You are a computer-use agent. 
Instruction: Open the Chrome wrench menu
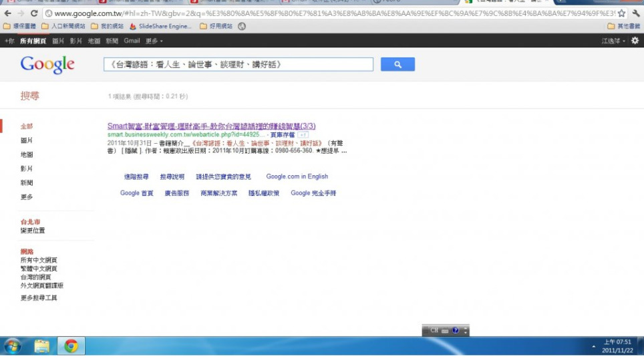click(x=635, y=13)
